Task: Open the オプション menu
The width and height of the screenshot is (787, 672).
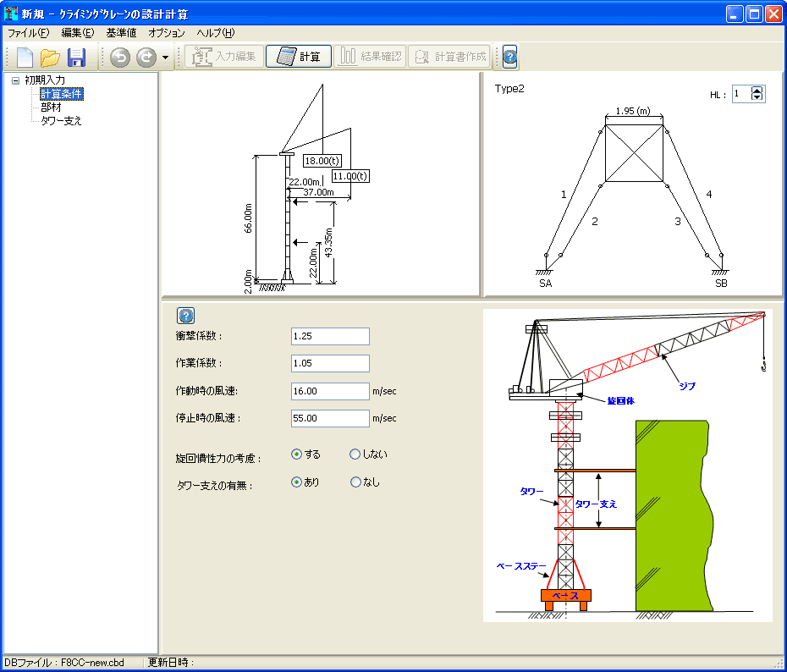Action: click(x=167, y=33)
